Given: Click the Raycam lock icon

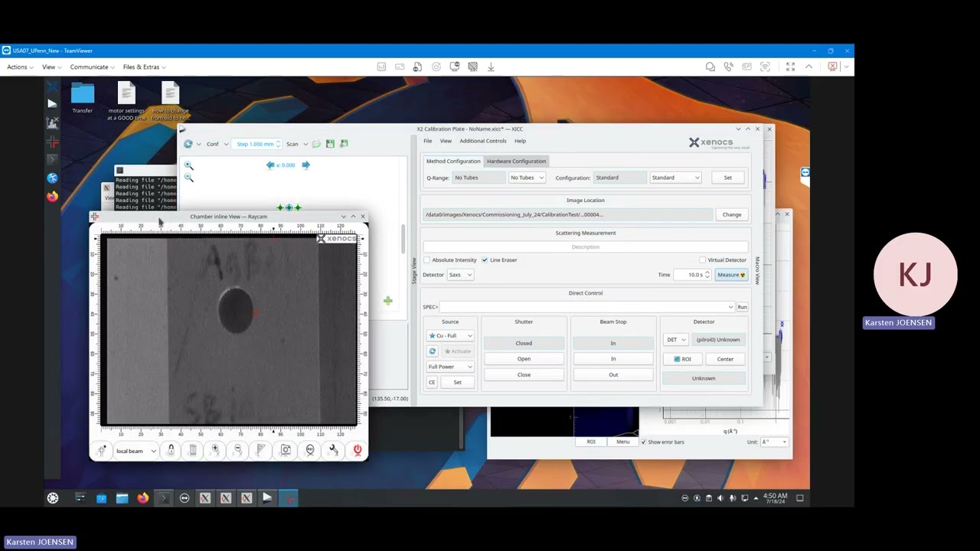Looking at the screenshot, I should pyautogui.click(x=171, y=450).
